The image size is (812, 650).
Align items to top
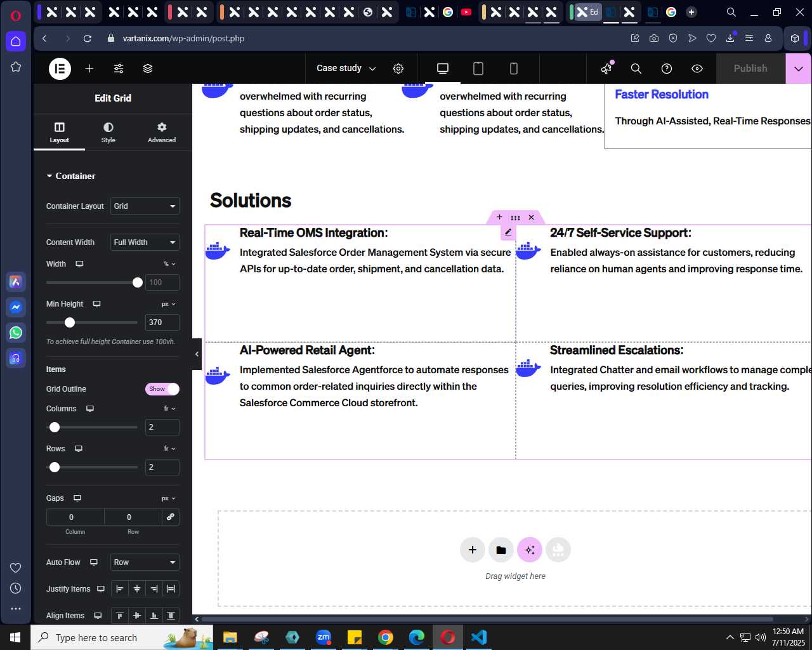120,616
